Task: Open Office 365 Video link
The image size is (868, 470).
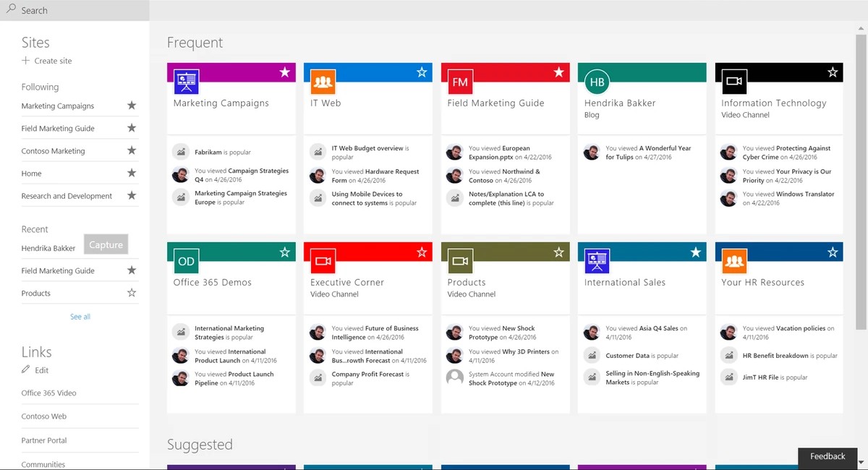Action: pos(48,393)
